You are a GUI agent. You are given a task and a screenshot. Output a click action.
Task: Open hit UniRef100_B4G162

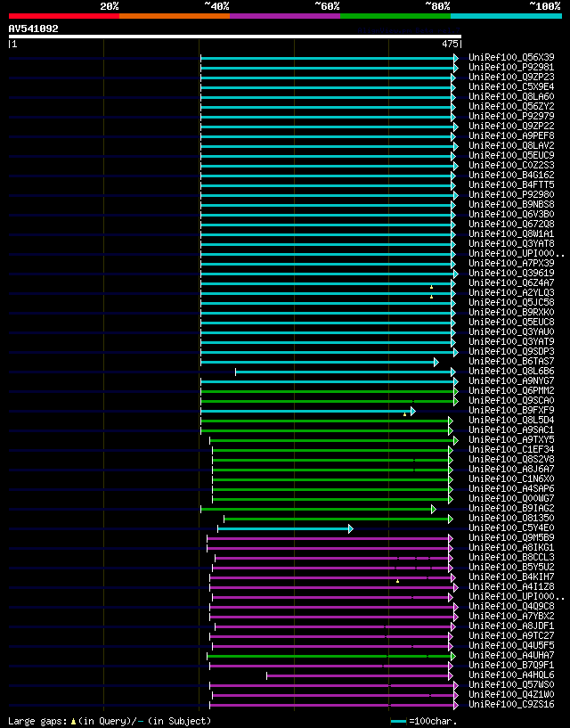(511, 175)
